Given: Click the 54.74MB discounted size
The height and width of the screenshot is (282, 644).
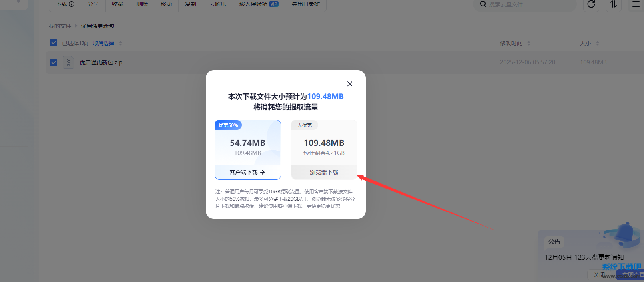Looking at the screenshot, I should 247,143.
